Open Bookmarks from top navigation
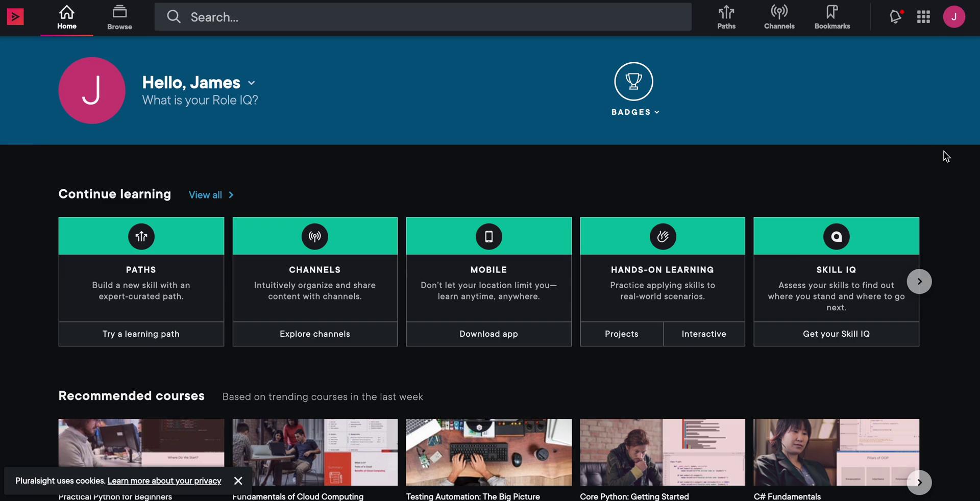 [832, 17]
